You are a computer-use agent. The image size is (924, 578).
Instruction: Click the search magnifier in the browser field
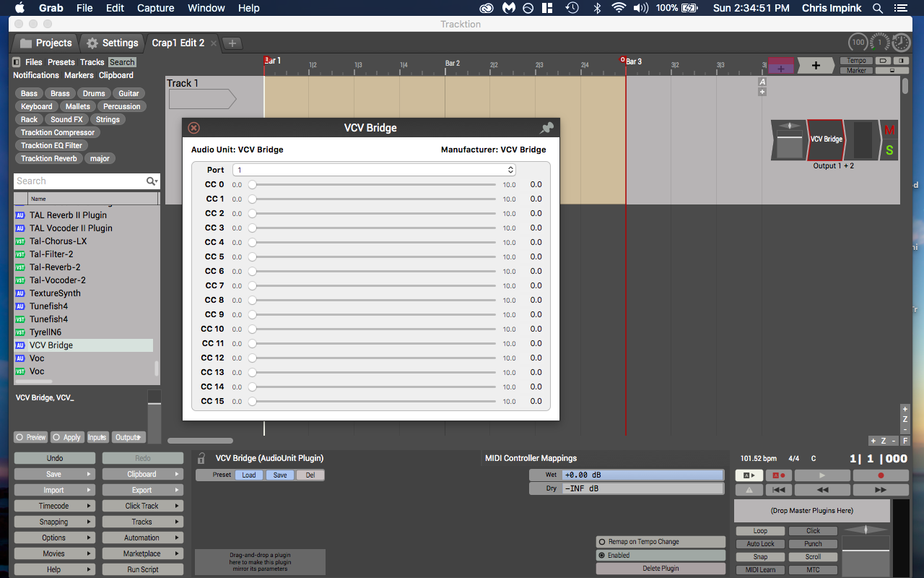(x=152, y=181)
